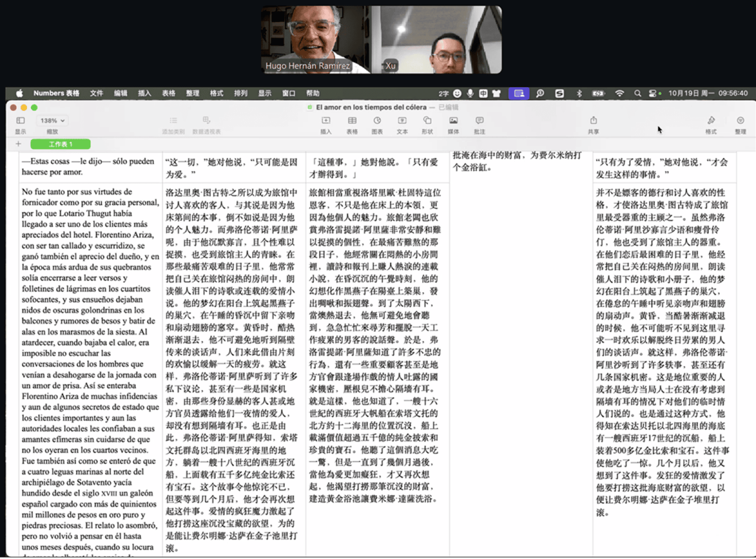Open the 显示 sidebar view button

[x=20, y=121]
